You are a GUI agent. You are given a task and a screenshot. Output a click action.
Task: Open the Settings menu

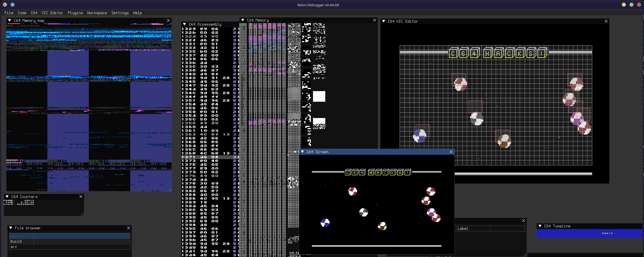point(120,13)
